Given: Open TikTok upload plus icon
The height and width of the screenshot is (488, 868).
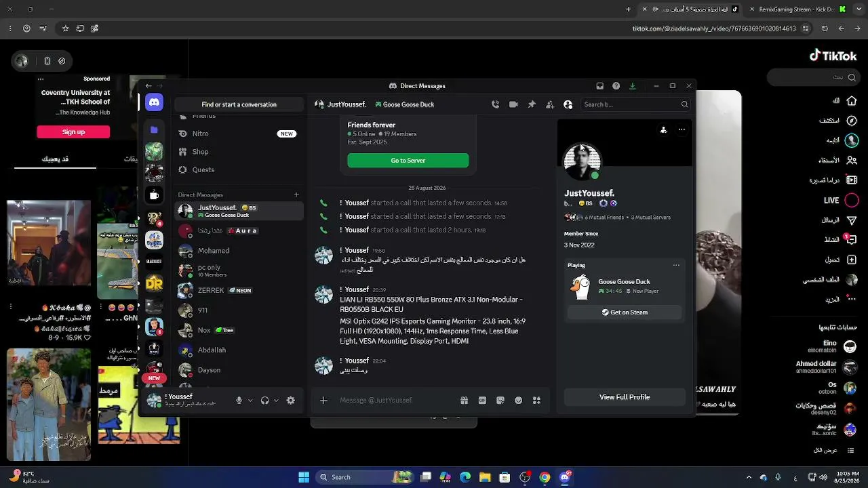Looking at the screenshot, I should pos(852,260).
